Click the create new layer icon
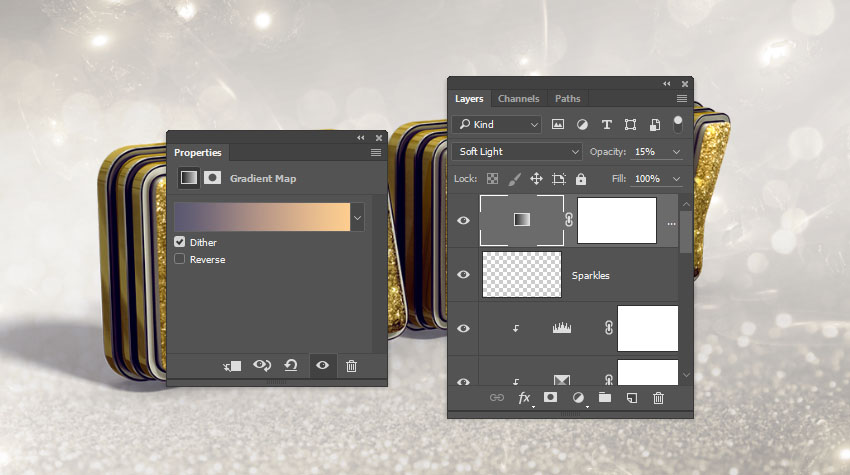Screen dimensions: 850x475 631,398
